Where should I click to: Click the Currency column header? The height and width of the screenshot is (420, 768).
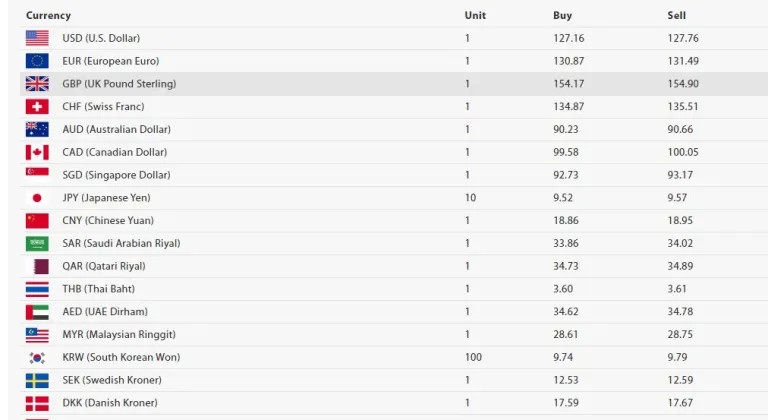pyautogui.click(x=48, y=15)
